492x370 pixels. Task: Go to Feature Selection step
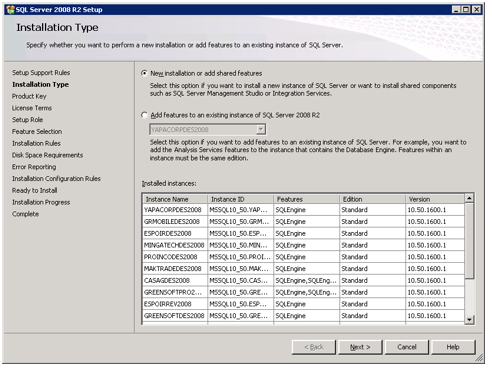[37, 131]
